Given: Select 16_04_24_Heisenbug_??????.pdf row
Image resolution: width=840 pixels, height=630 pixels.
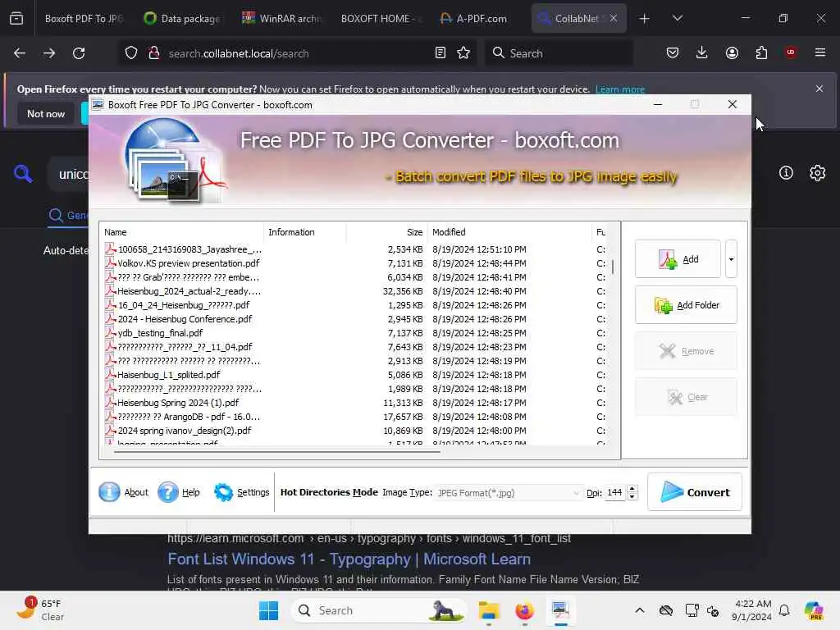Looking at the screenshot, I should click(354, 305).
